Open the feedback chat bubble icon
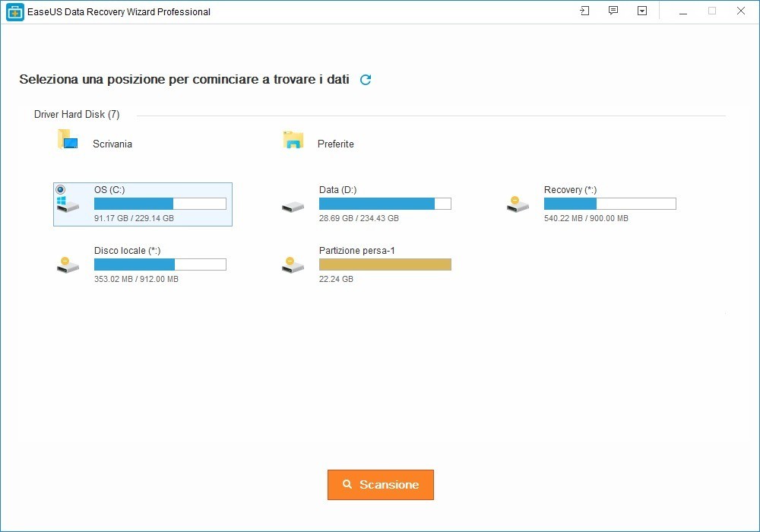The image size is (760, 532). click(613, 11)
